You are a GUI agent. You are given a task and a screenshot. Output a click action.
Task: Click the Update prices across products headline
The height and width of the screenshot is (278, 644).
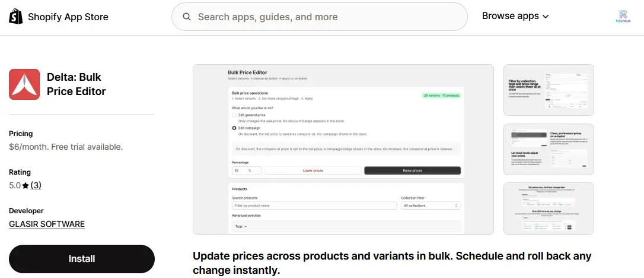coord(392,263)
